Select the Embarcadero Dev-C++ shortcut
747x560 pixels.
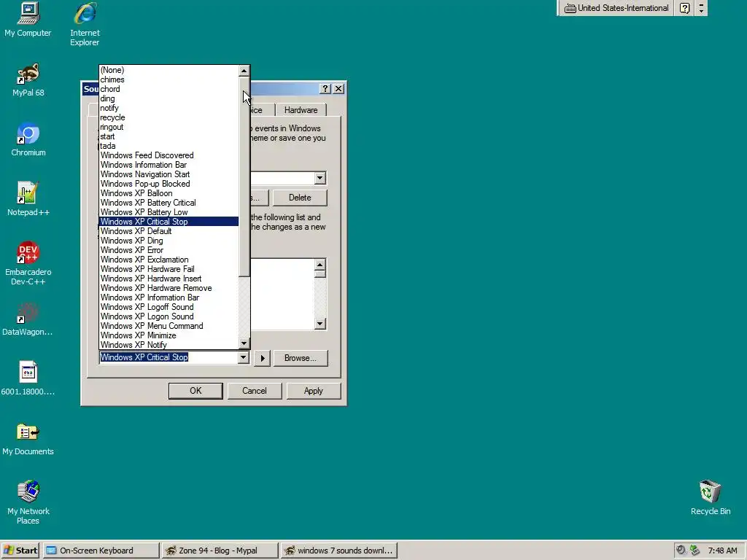[x=28, y=263]
